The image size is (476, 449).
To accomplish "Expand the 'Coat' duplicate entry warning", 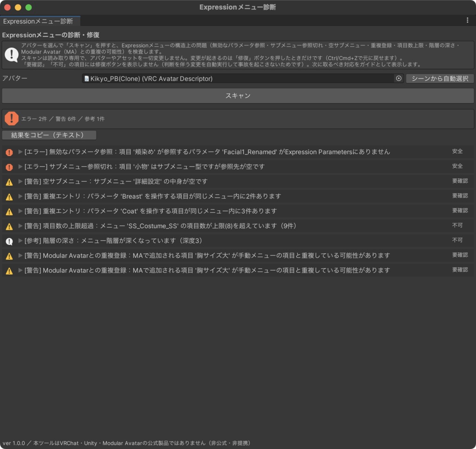I will [x=20, y=211].
